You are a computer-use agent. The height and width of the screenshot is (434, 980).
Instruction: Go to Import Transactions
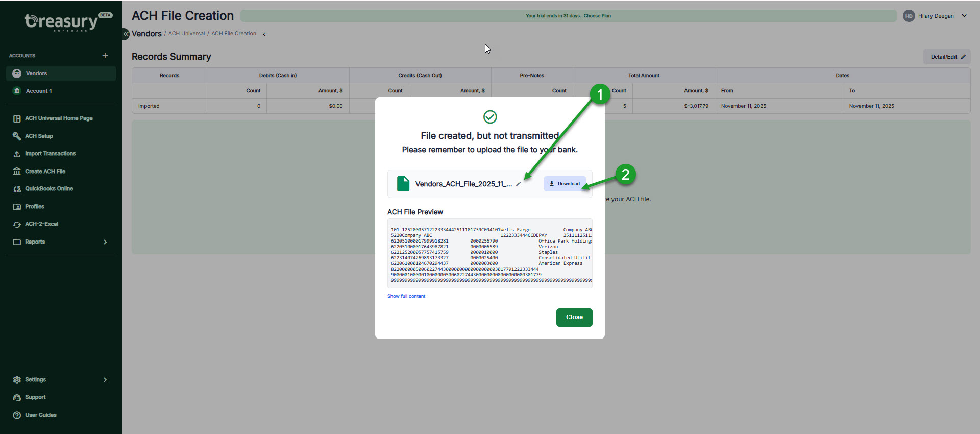(x=50, y=154)
